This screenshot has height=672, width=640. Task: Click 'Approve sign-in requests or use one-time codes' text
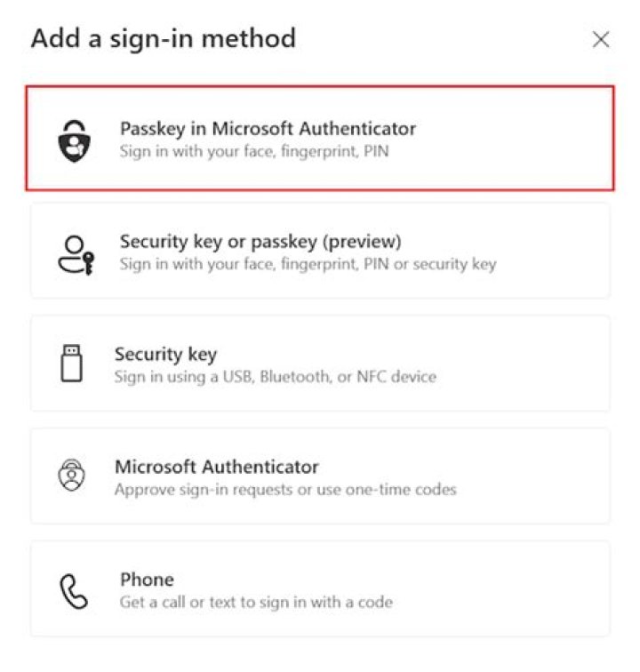[x=284, y=490]
